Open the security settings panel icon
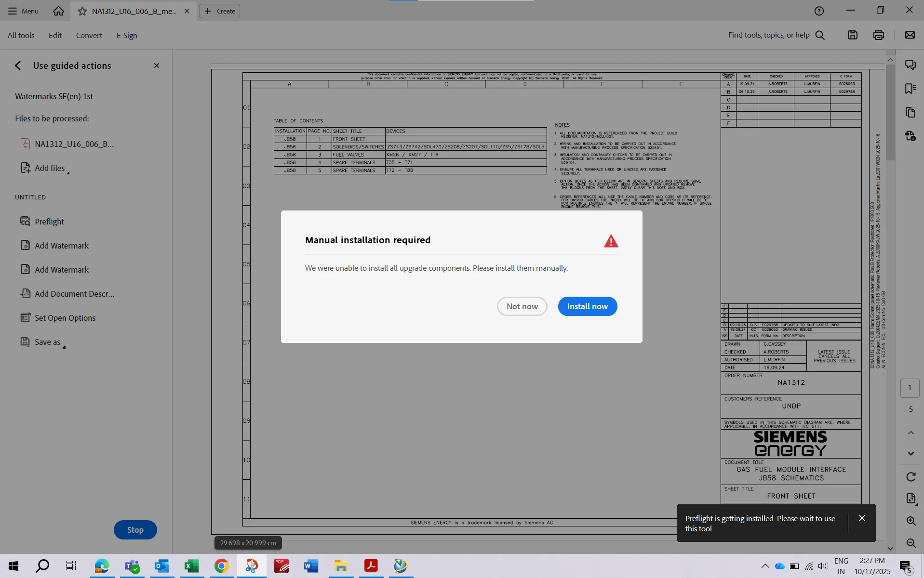Screen dimensions: 924x578 (x=910, y=136)
